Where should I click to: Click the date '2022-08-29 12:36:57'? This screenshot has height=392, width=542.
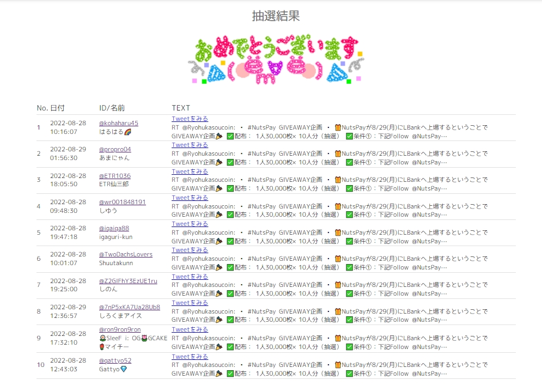click(68, 311)
